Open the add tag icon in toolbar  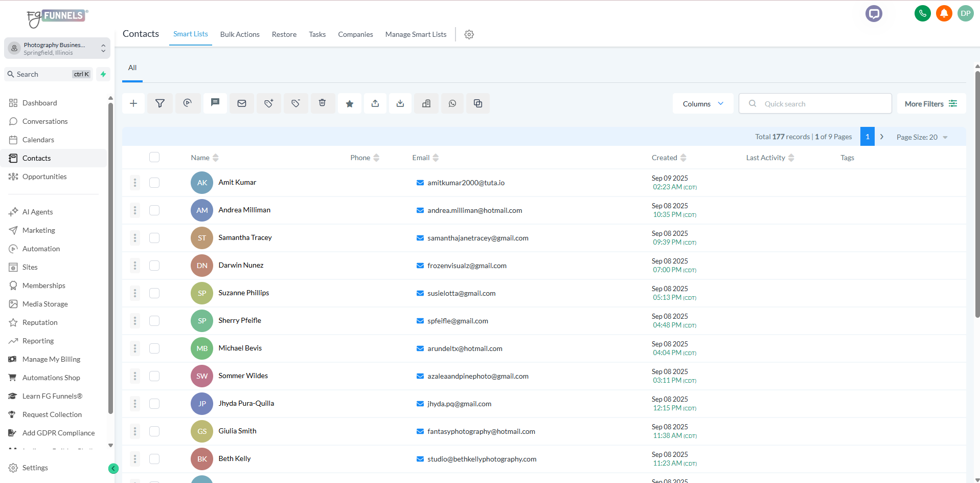click(269, 103)
